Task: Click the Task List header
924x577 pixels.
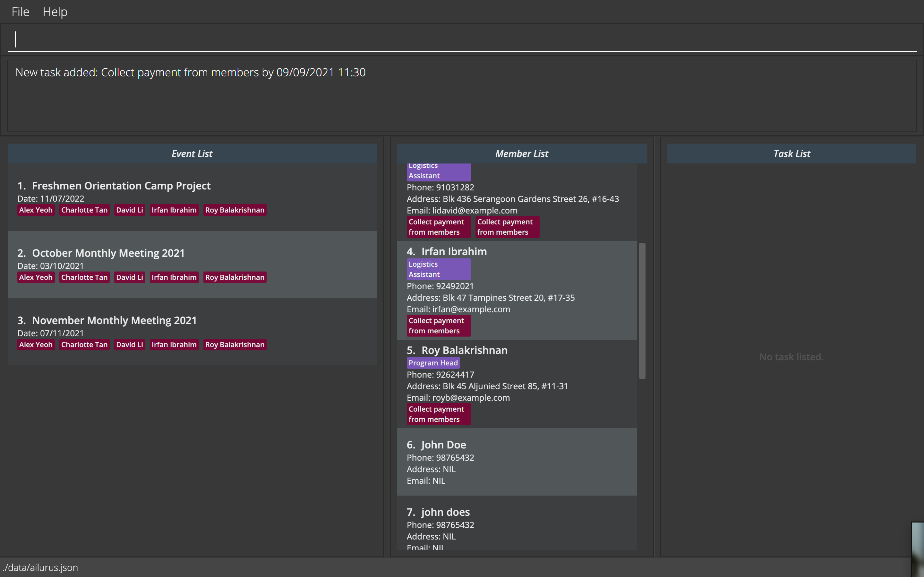Action: click(x=791, y=154)
